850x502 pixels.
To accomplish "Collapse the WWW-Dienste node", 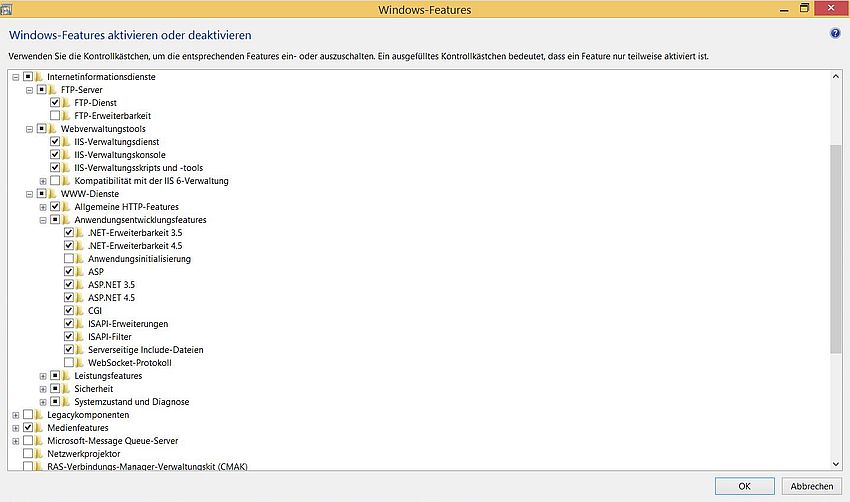I will pyautogui.click(x=29, y=194).
